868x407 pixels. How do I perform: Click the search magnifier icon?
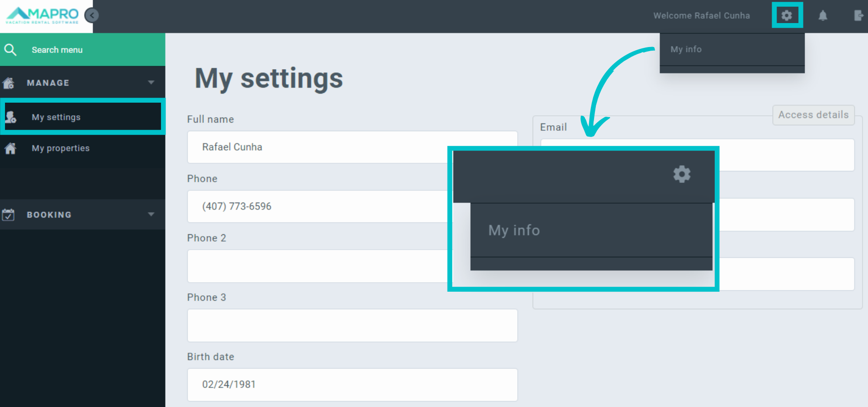click(10, 50)
